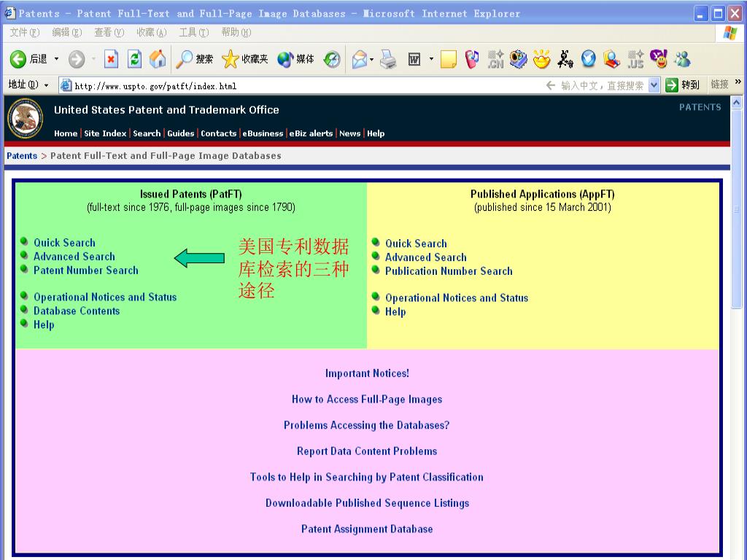Click the Edit with Word icon
The height and width of the screenshot is (560, 747).
pyautogui.click(x=414, y=59)
